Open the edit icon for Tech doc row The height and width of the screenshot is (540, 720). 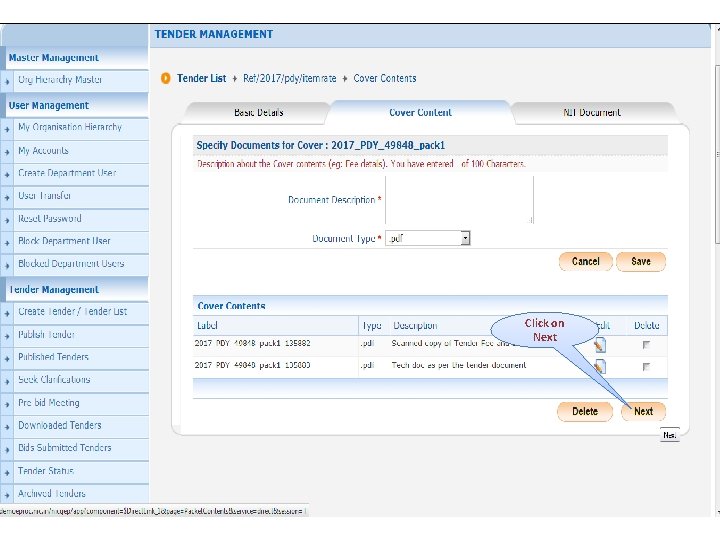tap(600, 366)
